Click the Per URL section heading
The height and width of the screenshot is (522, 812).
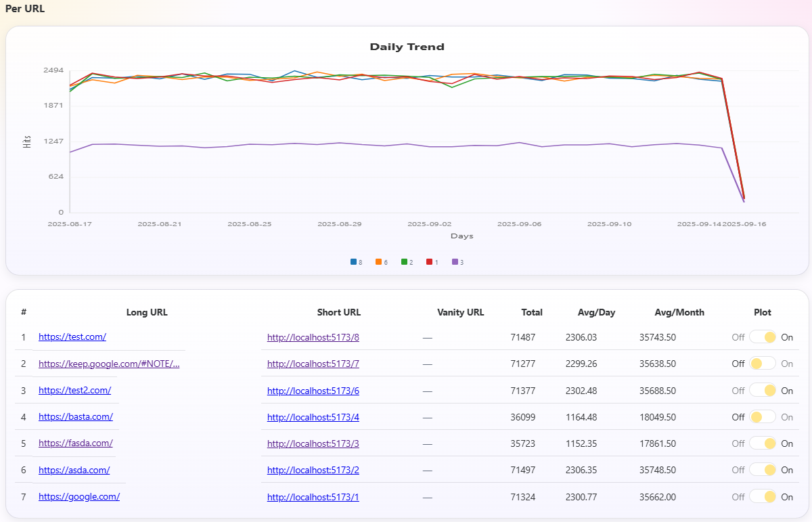(x=25, y=9)
